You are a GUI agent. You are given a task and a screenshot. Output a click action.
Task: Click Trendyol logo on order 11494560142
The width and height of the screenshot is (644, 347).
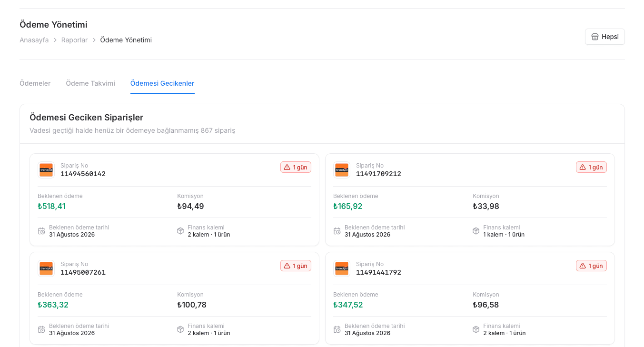click(x=46, y=170)
